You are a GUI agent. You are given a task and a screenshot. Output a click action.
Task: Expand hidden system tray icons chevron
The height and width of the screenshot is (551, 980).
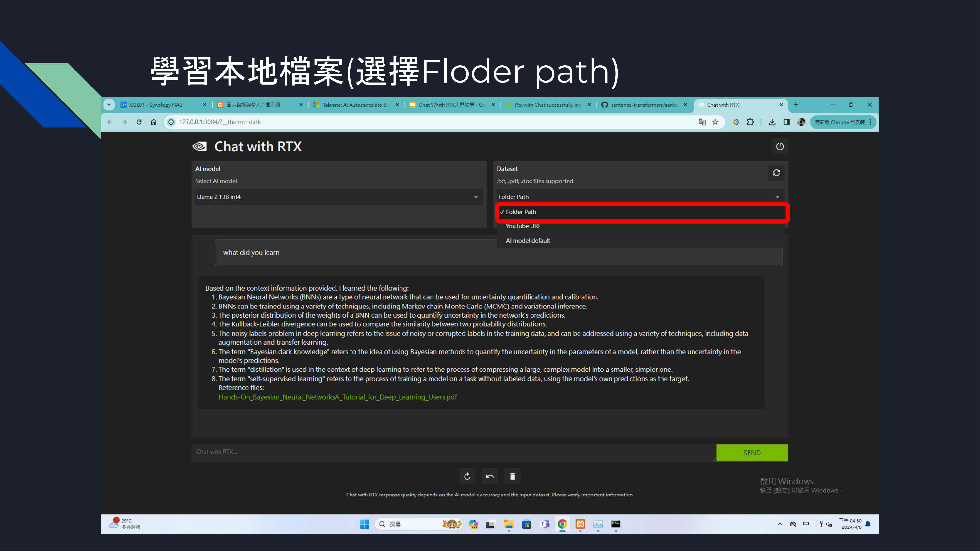(x=780, y=524)
